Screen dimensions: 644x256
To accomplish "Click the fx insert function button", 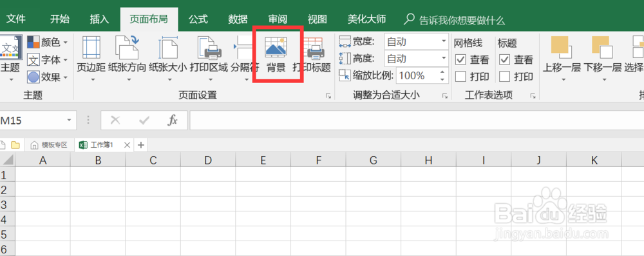I will 173,120.
